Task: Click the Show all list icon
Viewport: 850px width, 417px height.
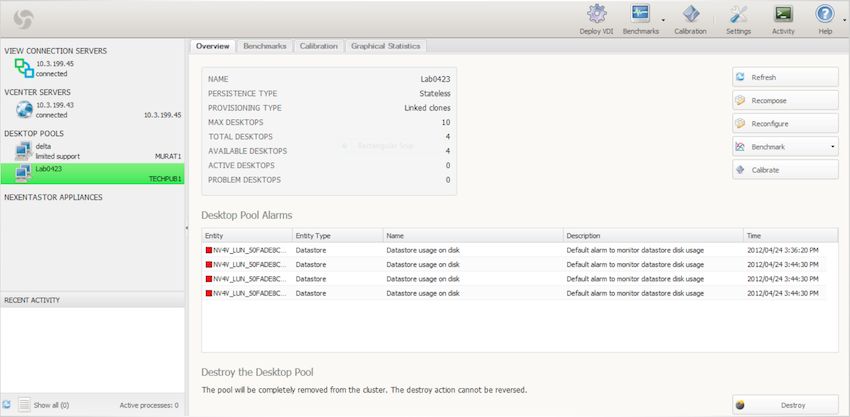Action: [x=24, y=405]
